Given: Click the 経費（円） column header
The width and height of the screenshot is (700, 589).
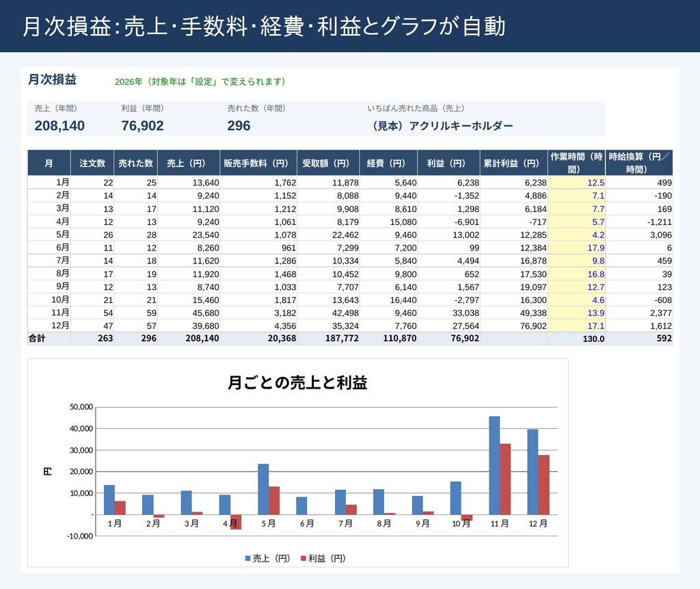Looking at the screenshot, I should (388, 163).
